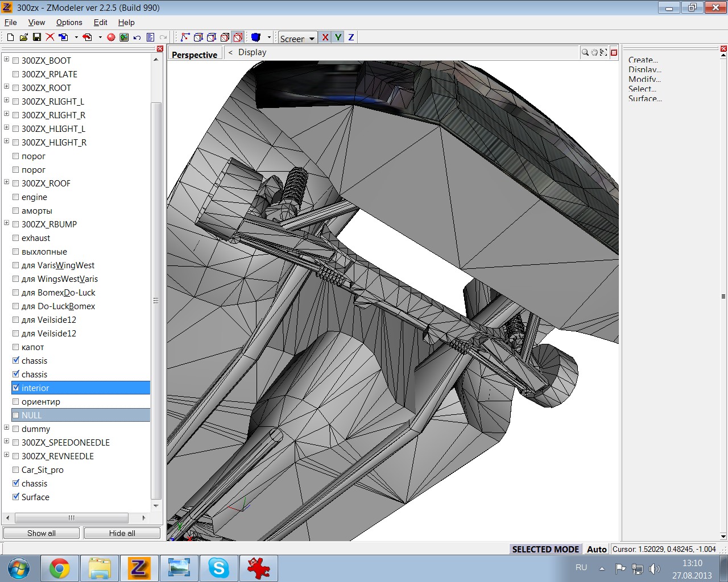728x582 pixels.
Task: Open the Textures browser icon
Action: pyautogui.click(x=124, y=37)
